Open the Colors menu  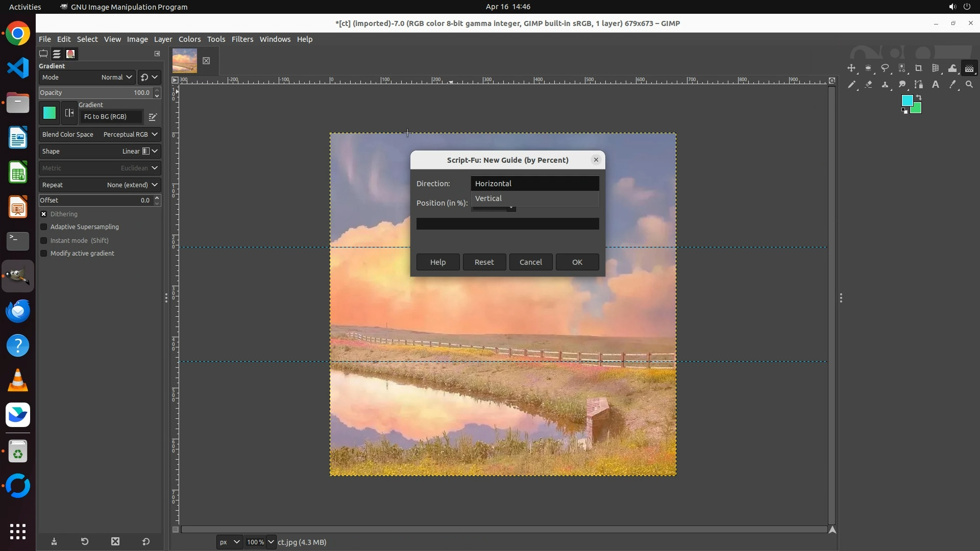tap(189, 39)
